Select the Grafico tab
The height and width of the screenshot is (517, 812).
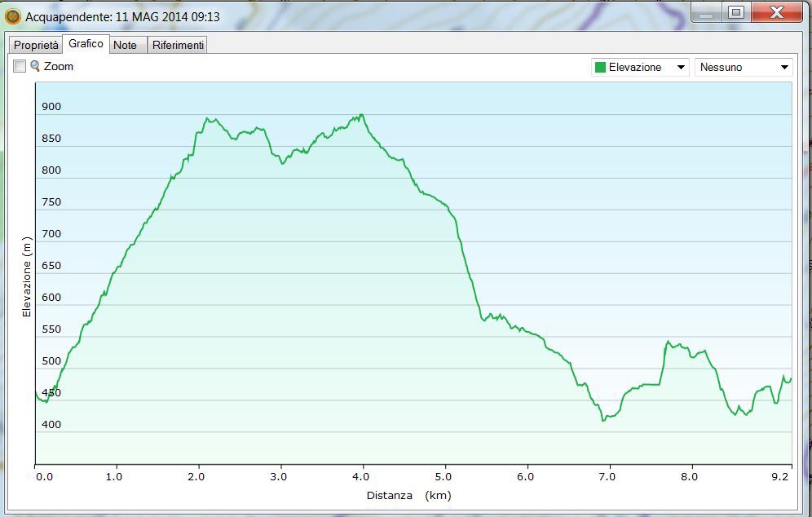pyautogui.click(x=86, y=44)
